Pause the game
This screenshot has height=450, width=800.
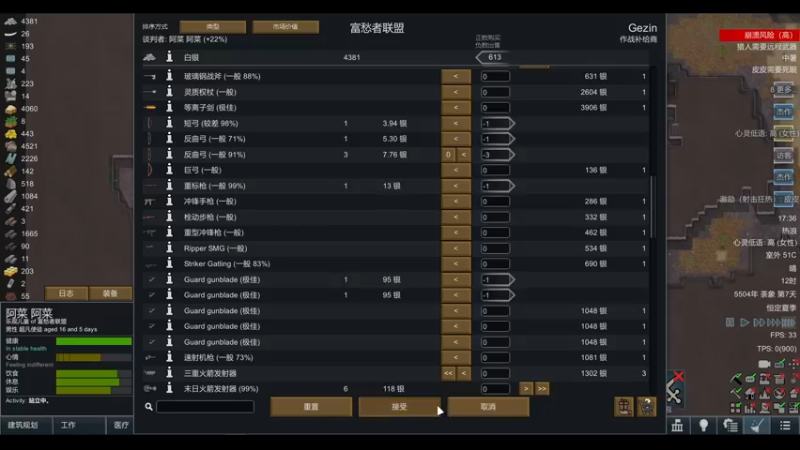[x=730, y=322]
